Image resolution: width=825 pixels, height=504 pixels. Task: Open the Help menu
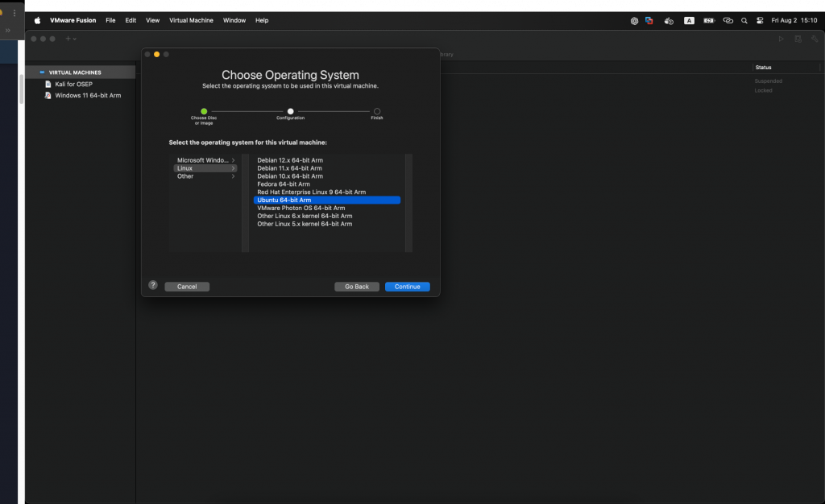coord(262,20)
